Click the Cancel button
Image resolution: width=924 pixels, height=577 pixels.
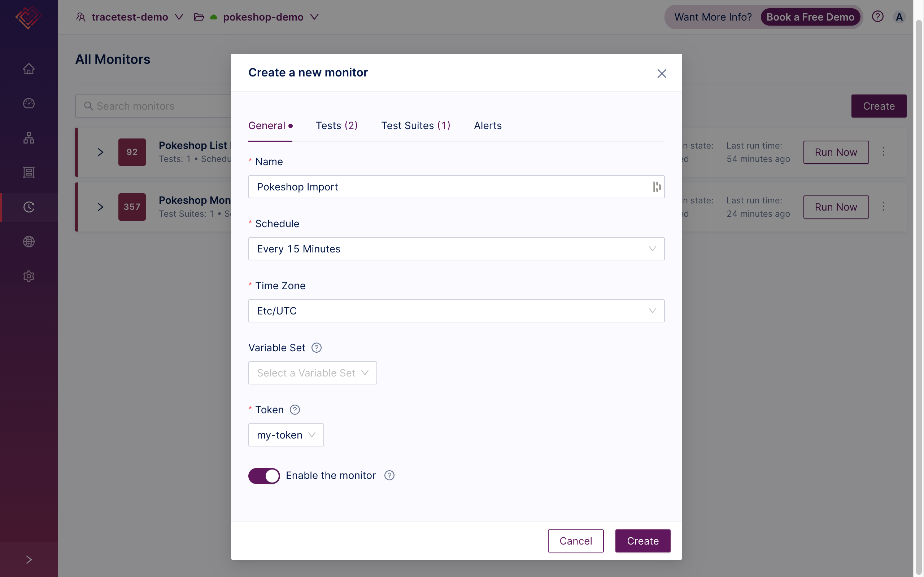(575, 541)
